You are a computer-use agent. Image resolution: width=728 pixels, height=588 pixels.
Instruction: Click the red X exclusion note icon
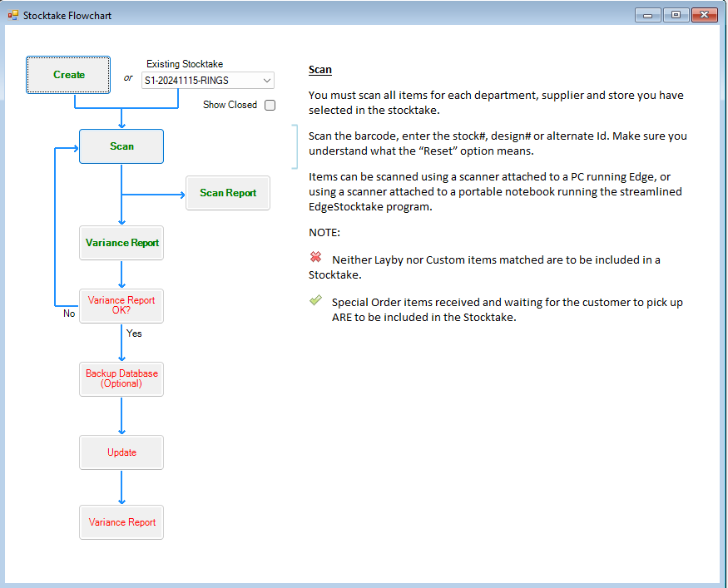[315, 258]
